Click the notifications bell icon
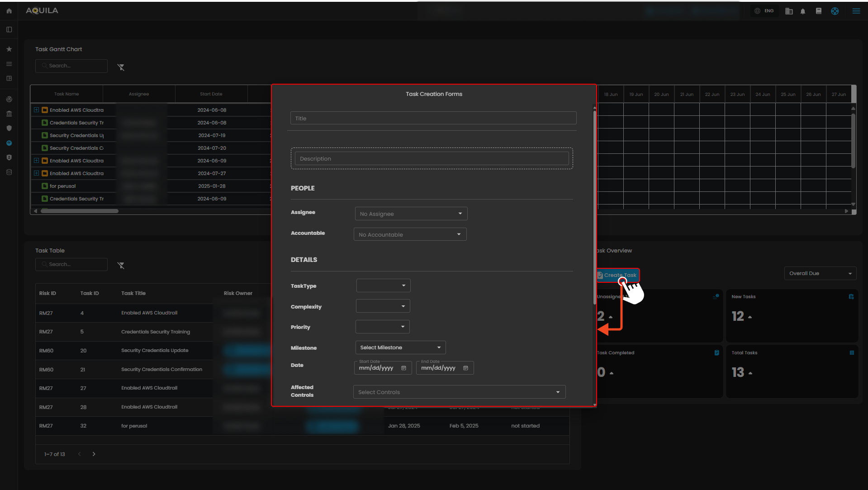Viewport: 868px width, 490px height. point(803,11)
